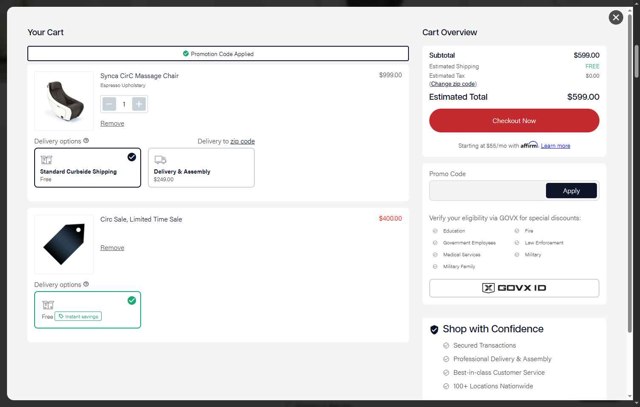
Task: Click the blue checkmark on Standard Curbside
Action: pos(131,157)
